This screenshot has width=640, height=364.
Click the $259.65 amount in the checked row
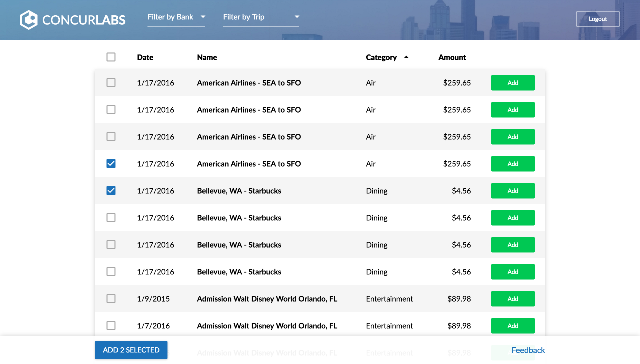(x=457, y=164)
